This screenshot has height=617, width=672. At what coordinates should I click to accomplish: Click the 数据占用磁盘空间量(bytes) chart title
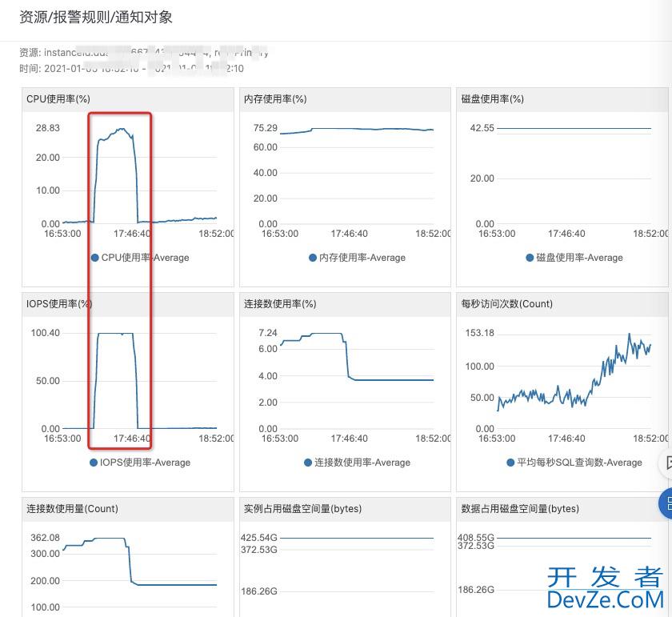tap(520, 509)
